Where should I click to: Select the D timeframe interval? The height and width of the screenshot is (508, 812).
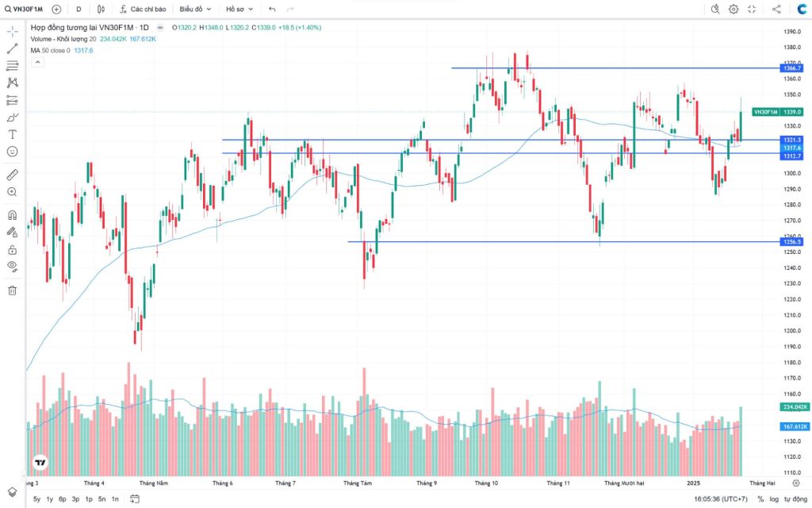[79, 10]
